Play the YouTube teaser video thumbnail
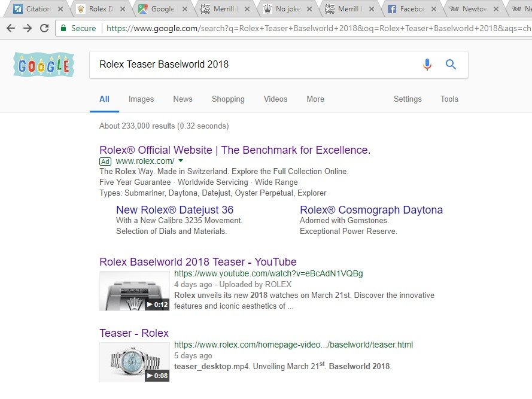 pyautogui.click(x=135, y=291)
